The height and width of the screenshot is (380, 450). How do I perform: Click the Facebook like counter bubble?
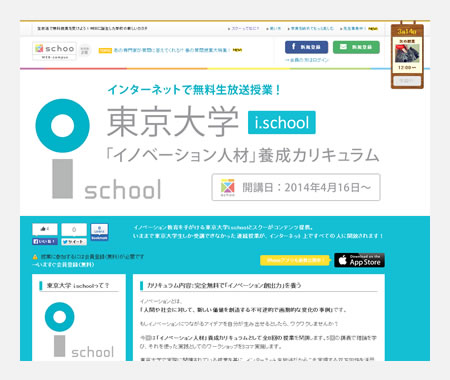click(x=45, y=229)
